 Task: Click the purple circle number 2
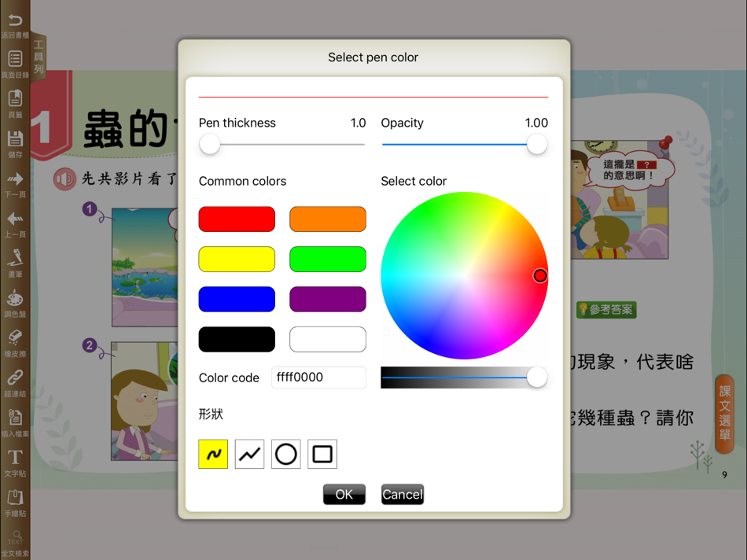point(90,345)
